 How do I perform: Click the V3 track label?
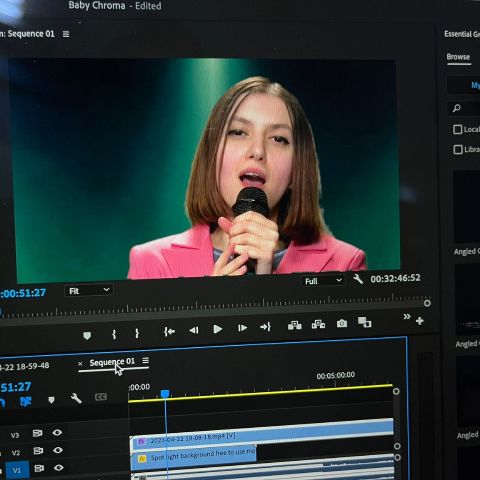15,435
